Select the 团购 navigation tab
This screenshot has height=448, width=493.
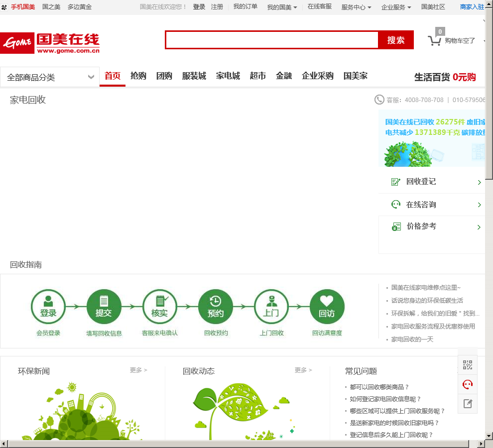164,76
